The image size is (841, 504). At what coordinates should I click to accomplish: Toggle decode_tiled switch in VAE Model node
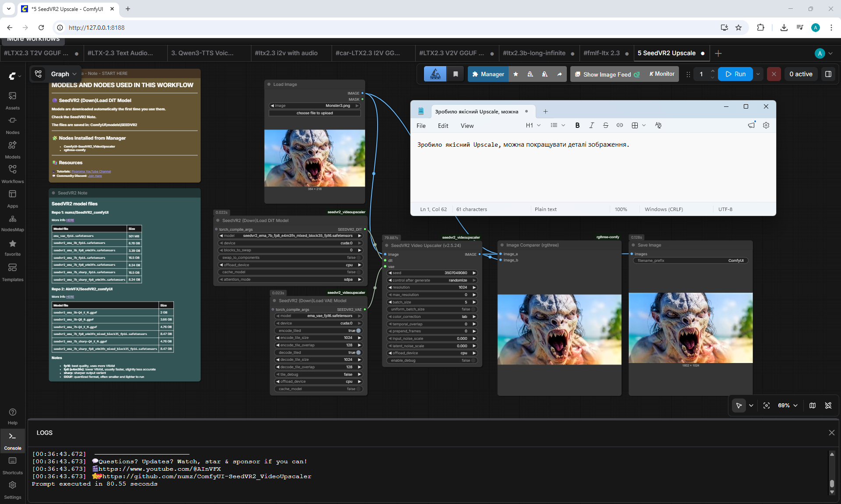[358, 352]
